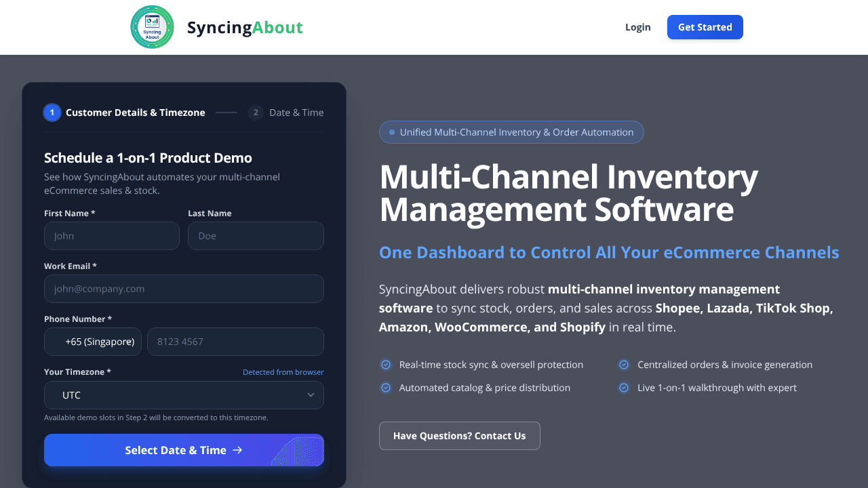Click 'Automated catalog & price distribution' text
The image size is (868, 488).
485,388
